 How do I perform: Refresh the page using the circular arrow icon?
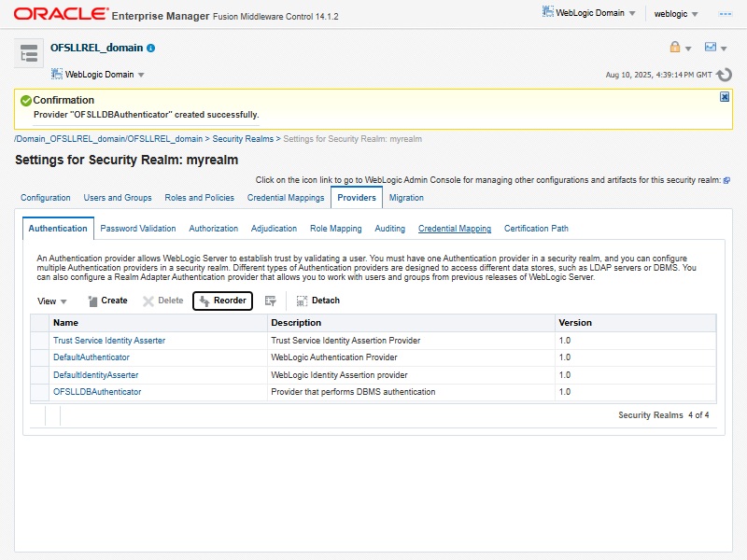(725, 75)
